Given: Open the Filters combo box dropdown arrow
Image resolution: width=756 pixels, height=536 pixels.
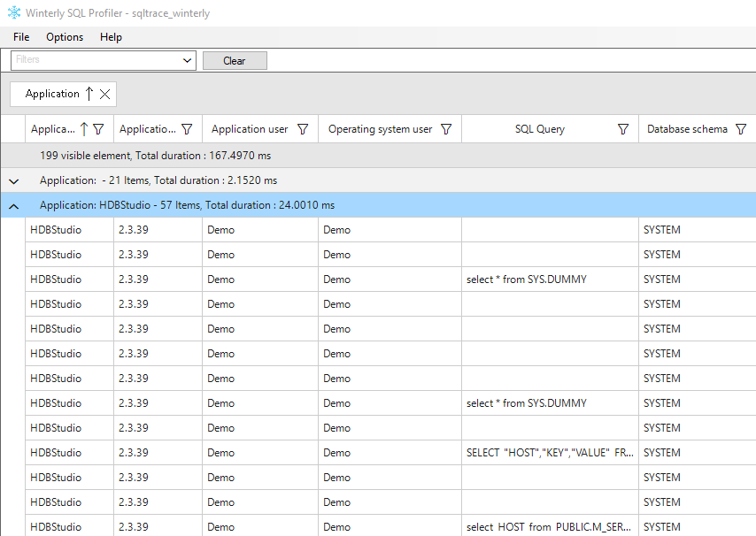Looking at the screenshot, I should click(187, 61).
